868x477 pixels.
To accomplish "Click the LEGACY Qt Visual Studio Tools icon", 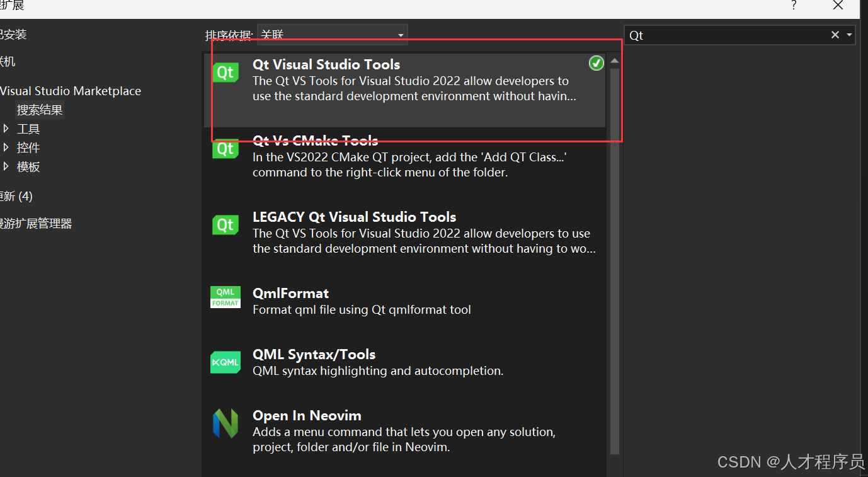I will pyautogui.click(x=226, y=225).
